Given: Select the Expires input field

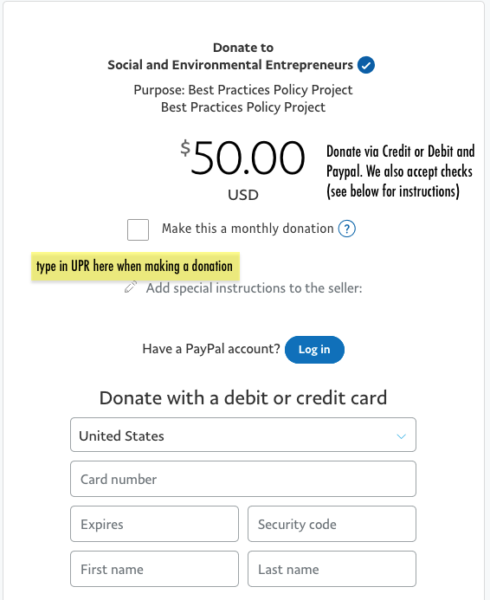Looking at the screenshot, I should [154, 524].
